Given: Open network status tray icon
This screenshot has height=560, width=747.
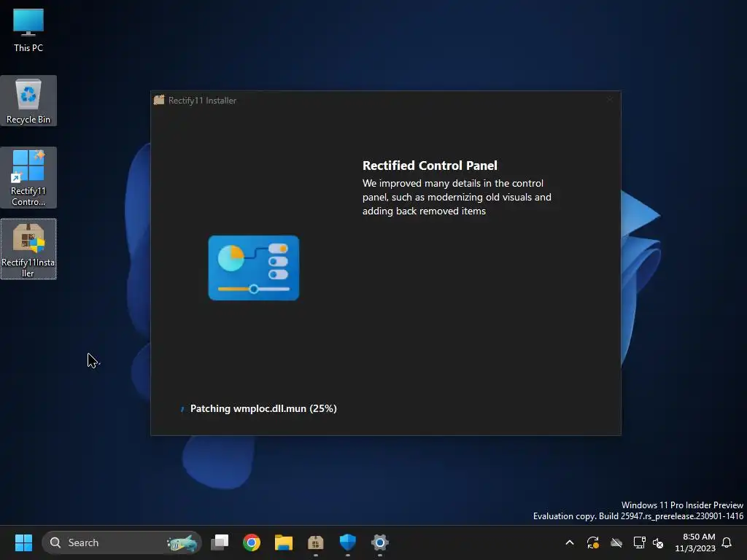Looking at the screenshot, I should 639,542.
